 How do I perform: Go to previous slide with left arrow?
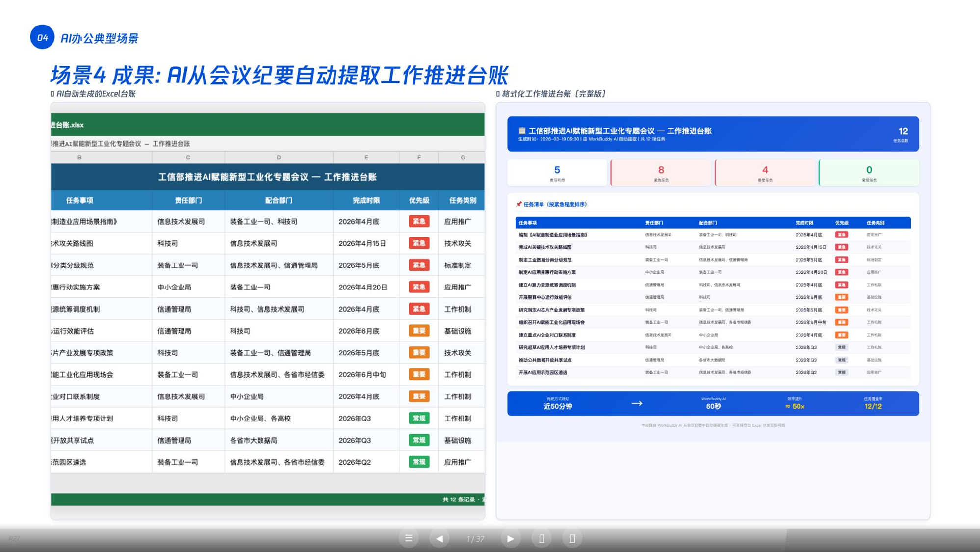tap(439, 538)
